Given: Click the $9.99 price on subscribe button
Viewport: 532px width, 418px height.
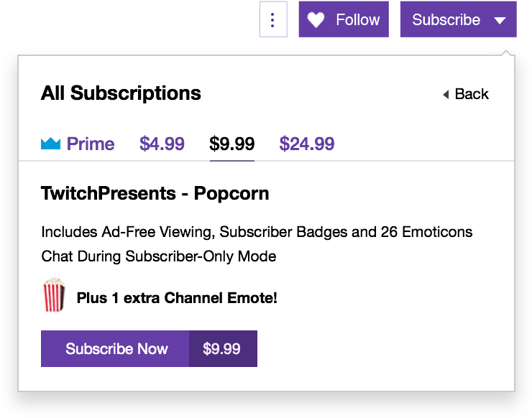Looking at the screenshot, I should [221, 348].
